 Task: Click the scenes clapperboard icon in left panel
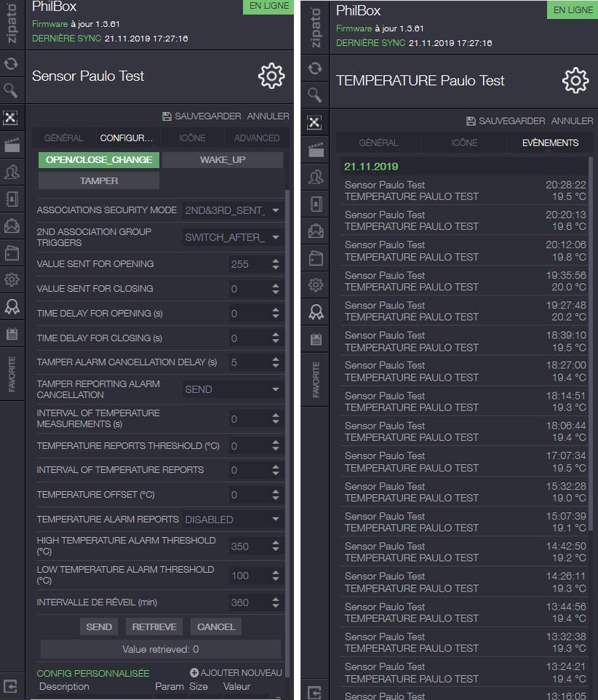[x=12, y=145]
